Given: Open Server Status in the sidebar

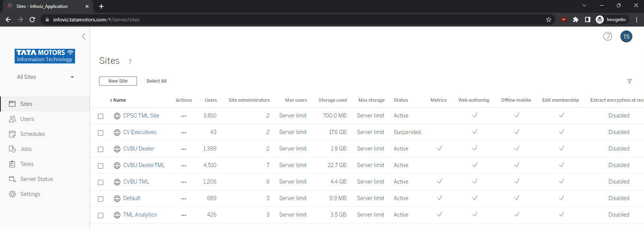Looking at the screenshot, I should point(36,179).
